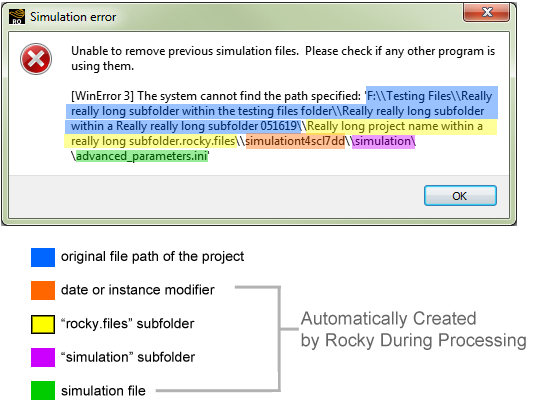536x420 pixels.
Task: Click the 'Unable to remove previous simulation files' message
Action: [283, 58]
